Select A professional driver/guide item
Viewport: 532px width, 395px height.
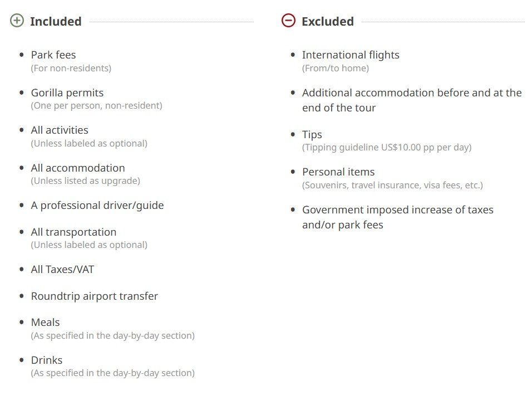coord(97,206)
